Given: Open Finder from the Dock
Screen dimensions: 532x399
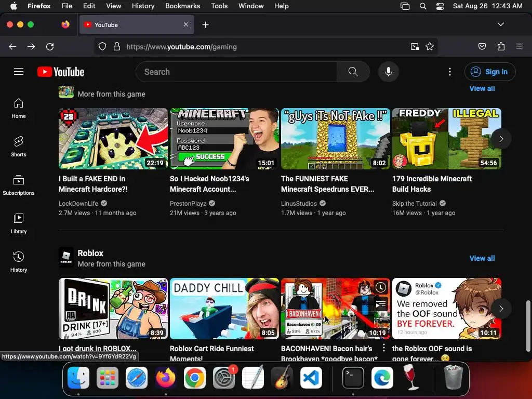Looking at the screenshot, I should pyautogui.click(x=78, y=378).
